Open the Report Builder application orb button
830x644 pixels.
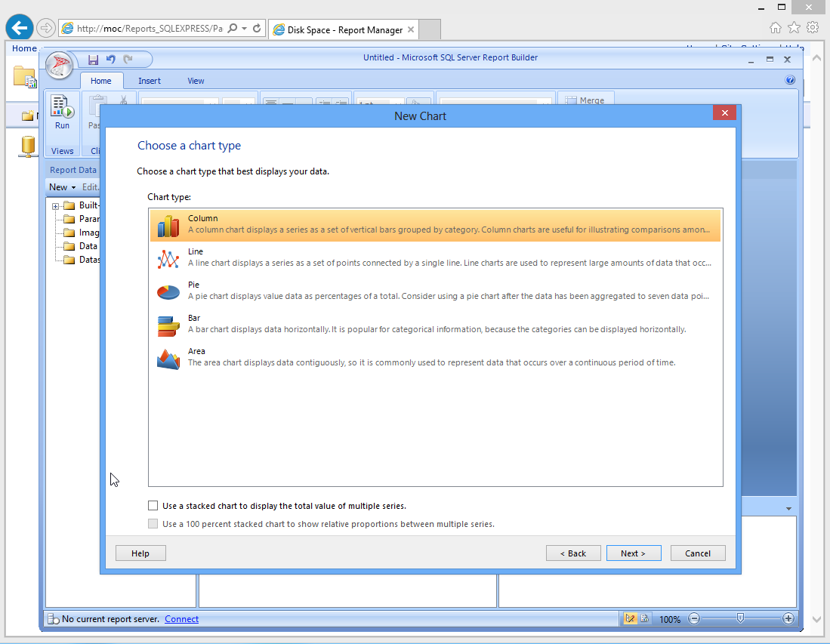[x=59, y=66]
